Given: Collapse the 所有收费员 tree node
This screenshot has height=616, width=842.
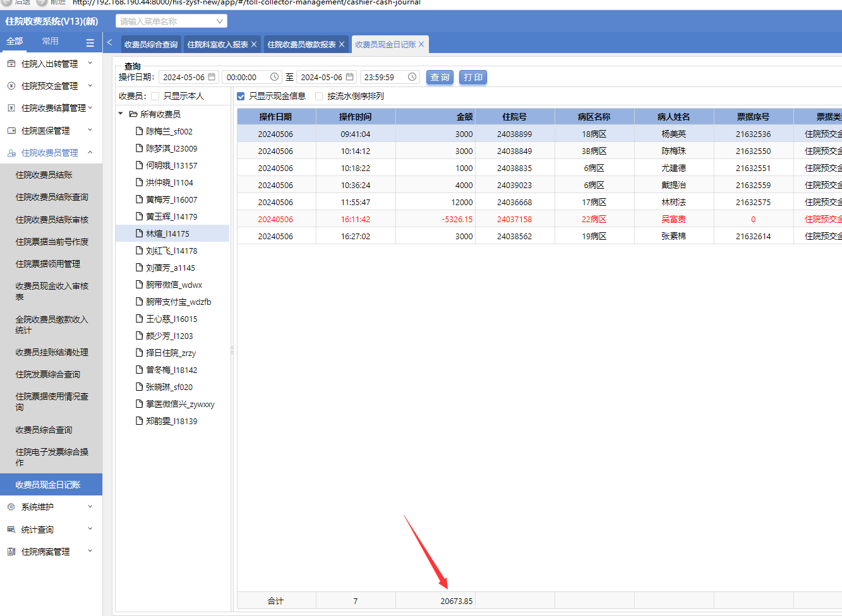Looking at the screenshot, I should click(121, 114).
